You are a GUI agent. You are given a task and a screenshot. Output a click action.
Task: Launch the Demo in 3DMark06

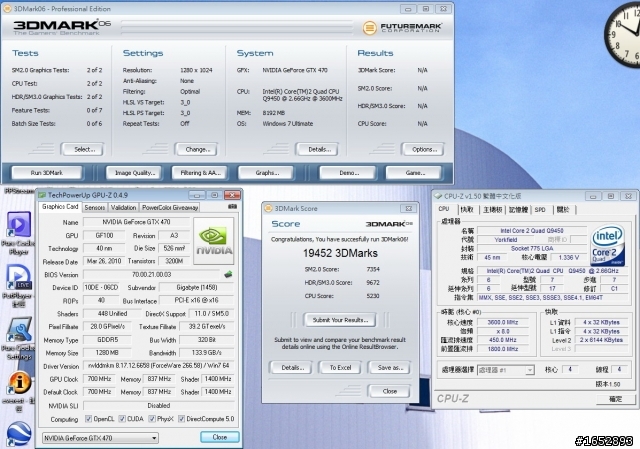(349, 173)
